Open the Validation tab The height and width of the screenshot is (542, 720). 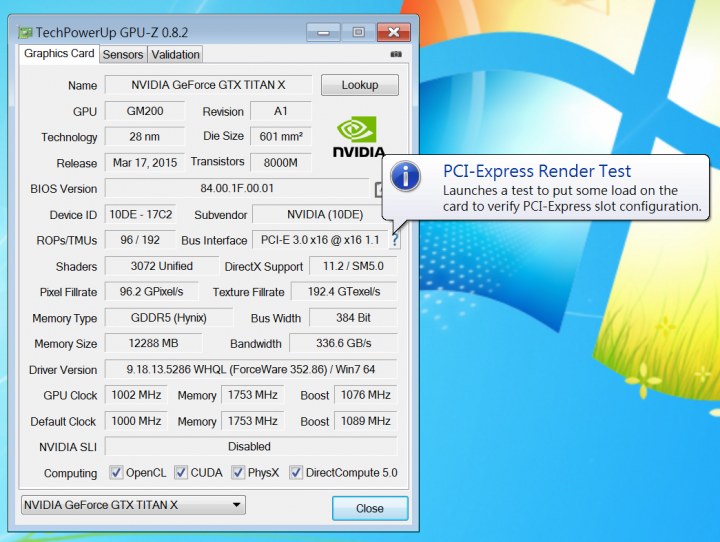click(175, 55)
